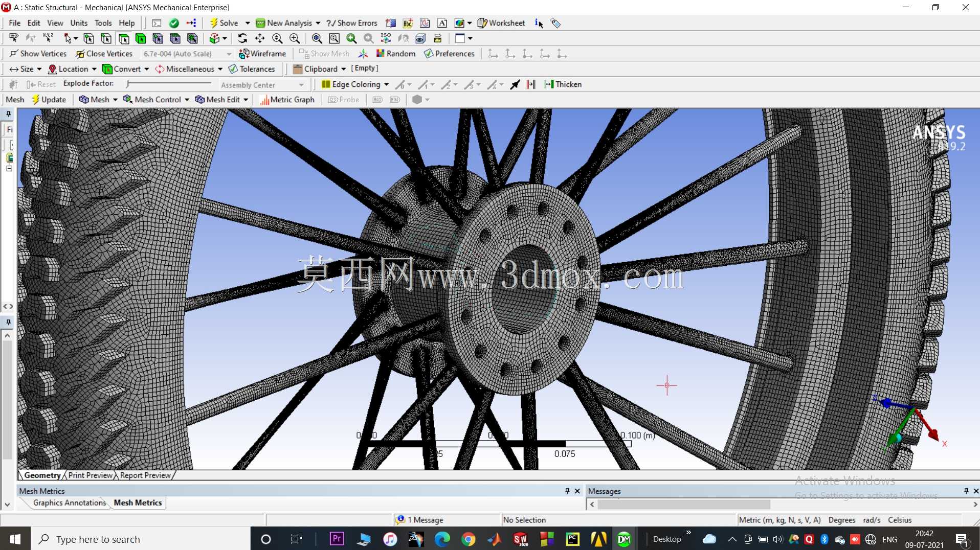Image resolution: width=980 pixels, height=550 pixels.
Task: Expand the New Analysis dropdown
Action: point(318,23)
